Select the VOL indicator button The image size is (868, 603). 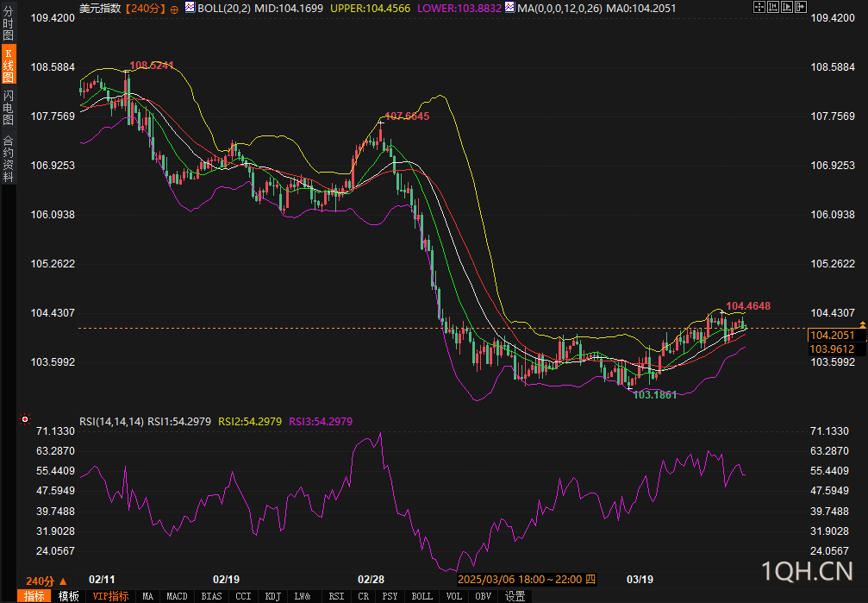[454, 596]
